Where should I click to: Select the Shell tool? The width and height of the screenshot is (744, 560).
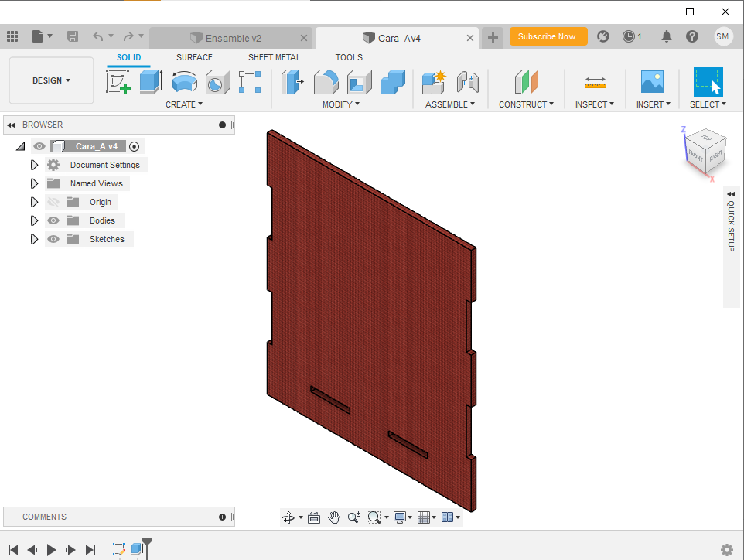[x=359, y=82]
